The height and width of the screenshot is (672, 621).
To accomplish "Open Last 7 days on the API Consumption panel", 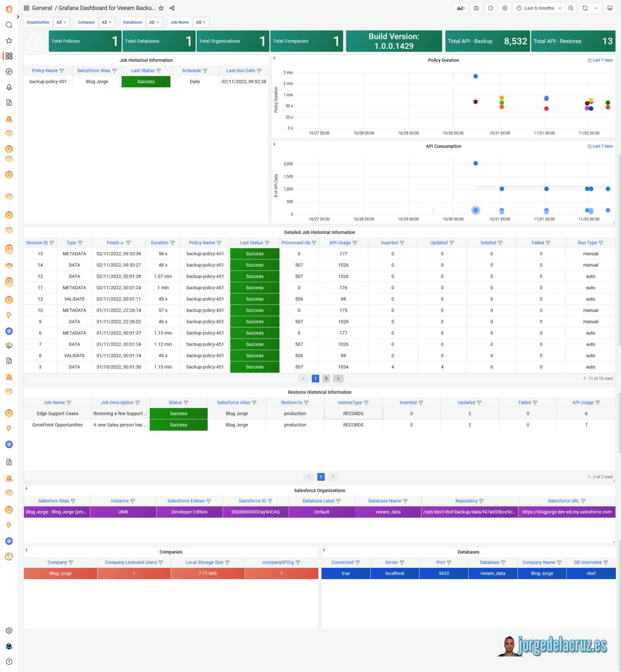I will [600, 146].
